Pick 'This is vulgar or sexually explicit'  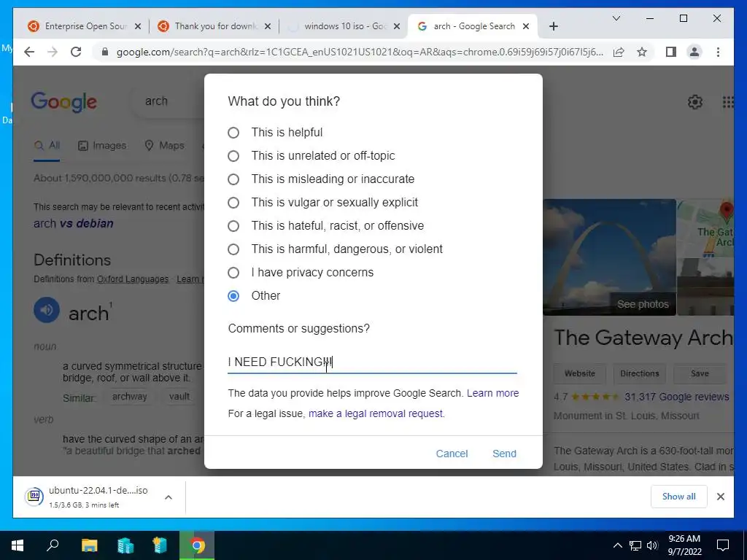tap(233, 203)
